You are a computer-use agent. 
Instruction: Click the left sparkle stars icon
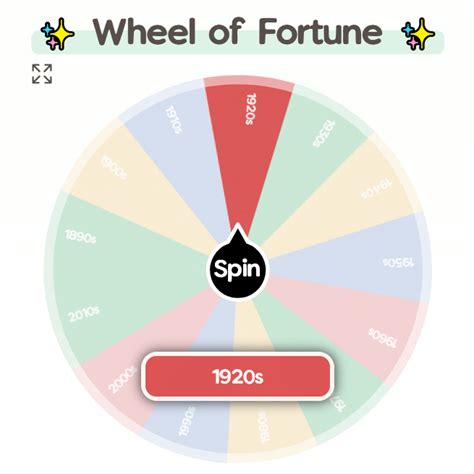pos(57,34)
